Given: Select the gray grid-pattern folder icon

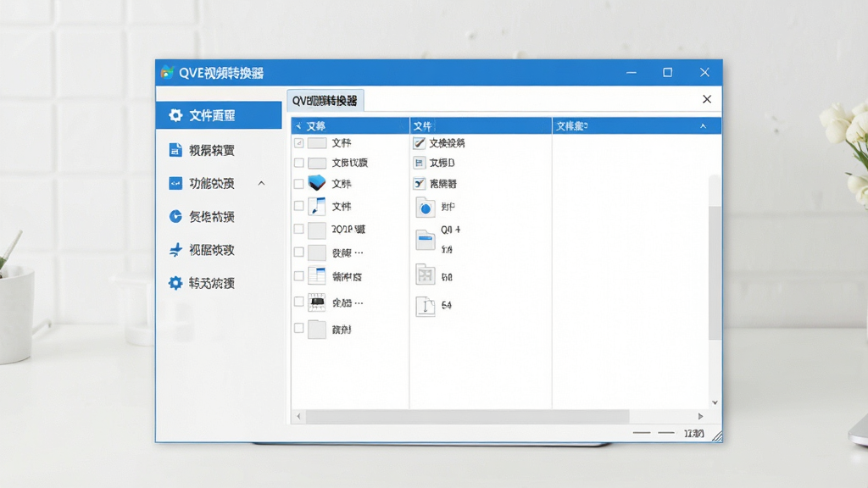Looking at the screenshot, I should pyautogui.click(x=426, y=274).
